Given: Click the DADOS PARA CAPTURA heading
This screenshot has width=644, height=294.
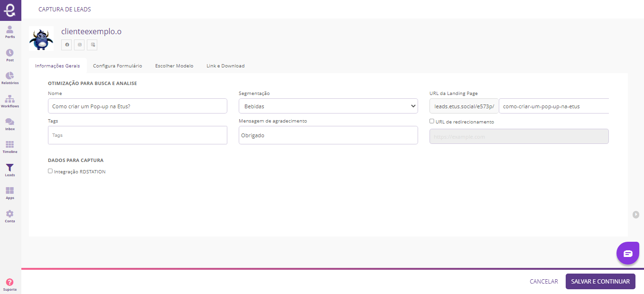Looking at the screenshot, I should [x=76, y=160].
